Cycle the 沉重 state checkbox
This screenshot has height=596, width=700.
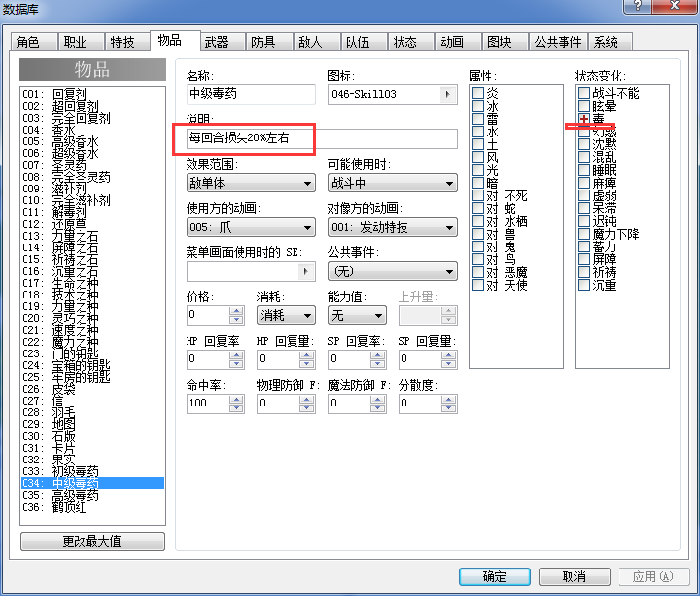pyautogui.click(x=584, y=285)
